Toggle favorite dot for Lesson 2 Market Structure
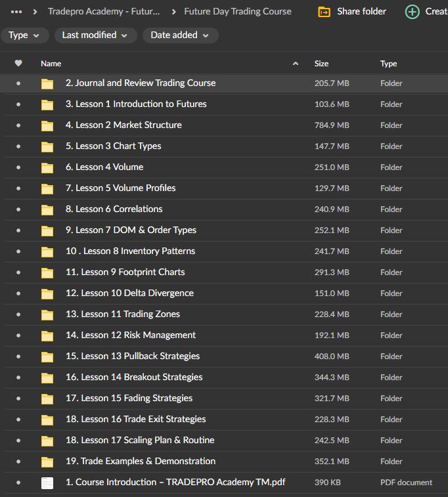448x497 pixels. [x=18, y=125]
